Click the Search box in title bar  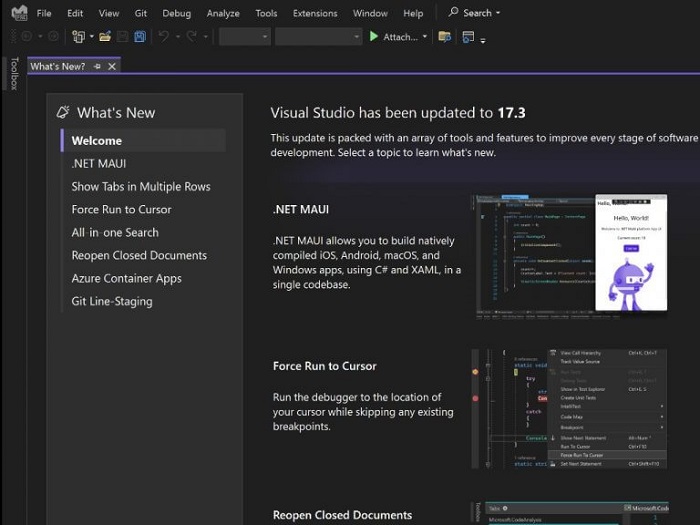pos(475,13)
